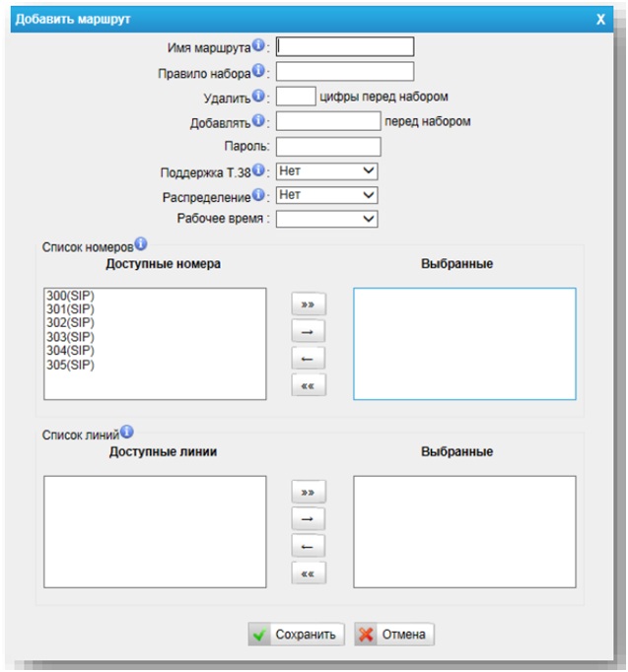Image resolution: width=628 pixels, height=672 pixels.
Task: Close the Добавить маршрут dialog
Action: coord(600,19)
